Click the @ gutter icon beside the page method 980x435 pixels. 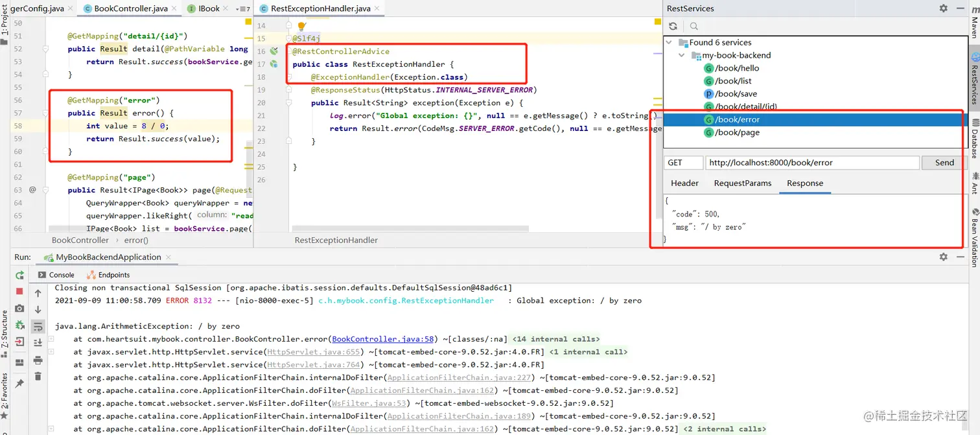[x=32, y=190]
